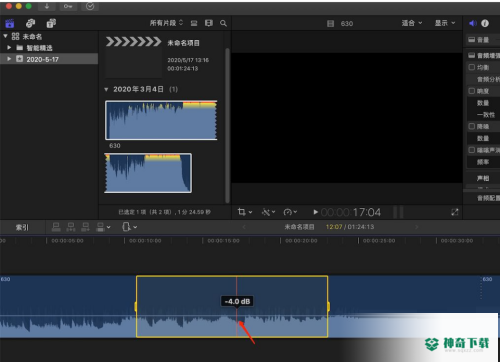The width and height of the screenshot is (500, 362).
Task: Toggle filmstrip view icon in browser
Action: tap(209, 23)
